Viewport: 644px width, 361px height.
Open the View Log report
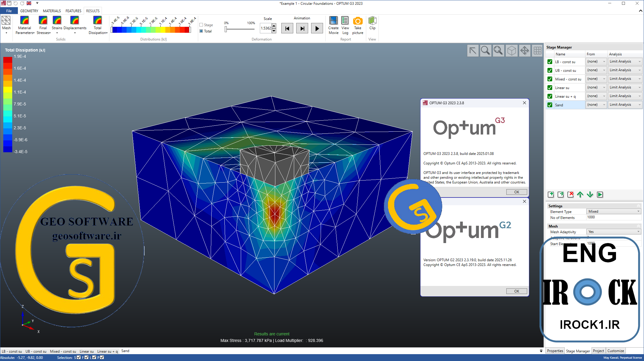345,25
